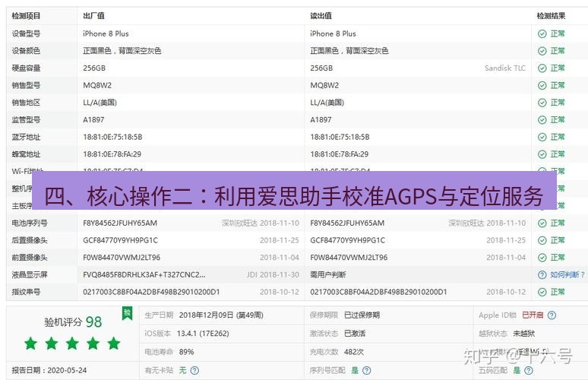Click the 已激活 activation status

[355, 334]
